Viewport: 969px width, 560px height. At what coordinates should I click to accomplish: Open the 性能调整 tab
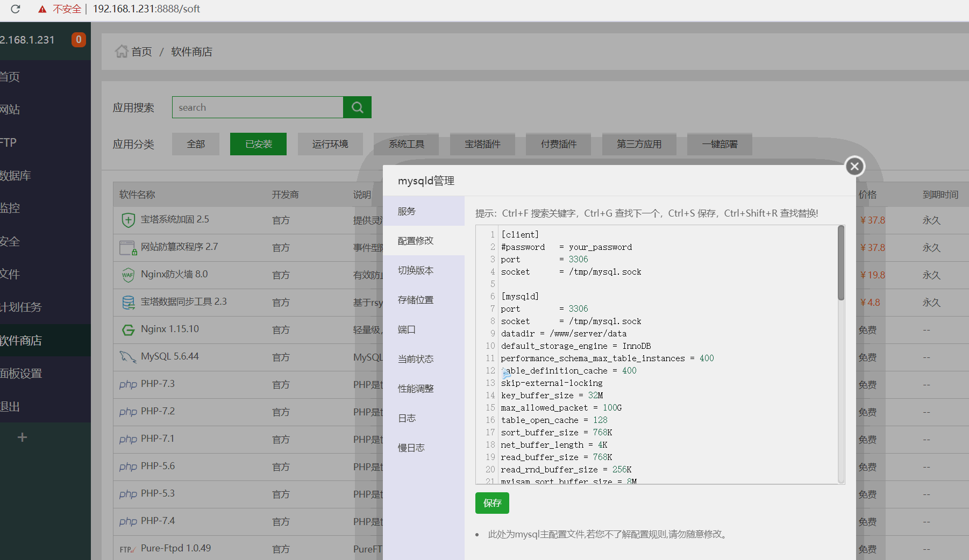coord(424,389)
